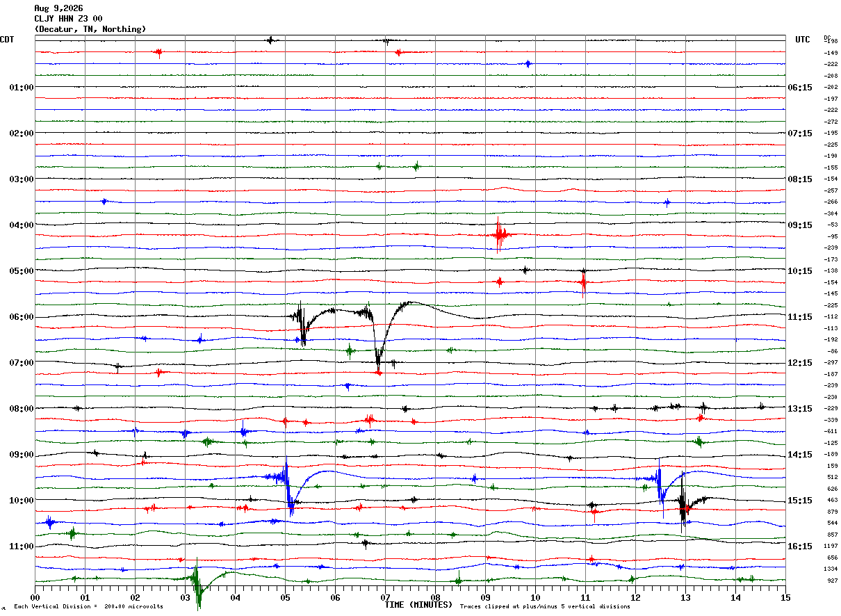This screenshot has width=841, height=616.
Task: Click the 09:00 CDT time label
Action: 22,455
